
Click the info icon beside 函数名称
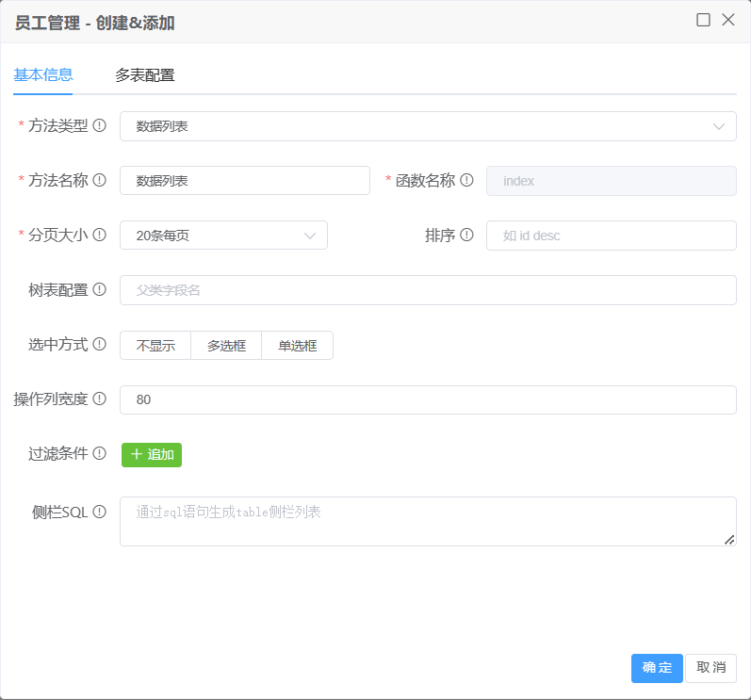[x=466, y=180]
